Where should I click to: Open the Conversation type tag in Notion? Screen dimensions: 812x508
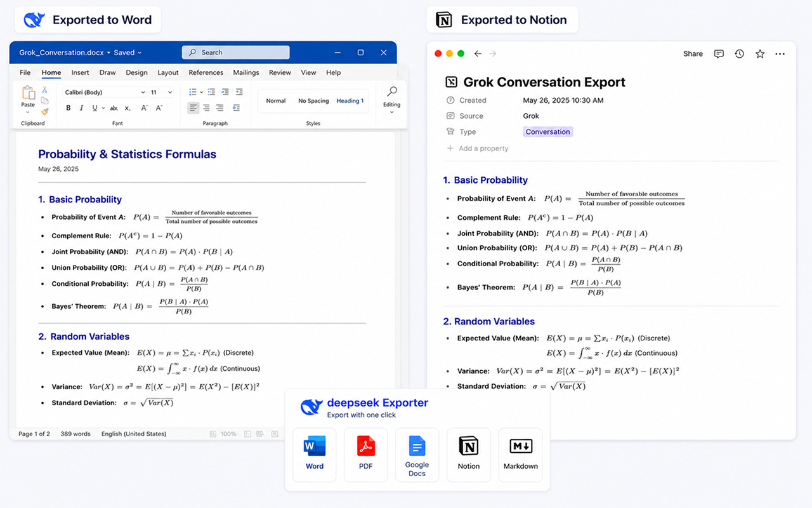[548, 132]
